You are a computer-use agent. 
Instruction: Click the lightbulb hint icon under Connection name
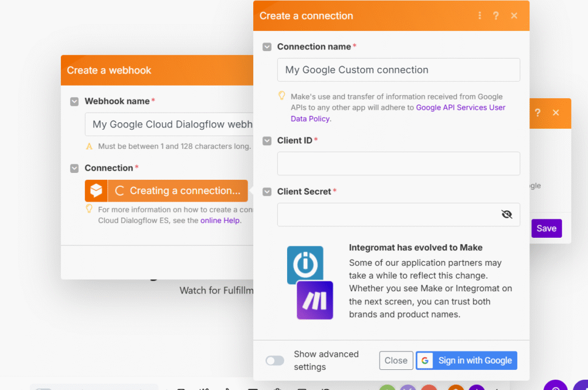click(282, 96)
